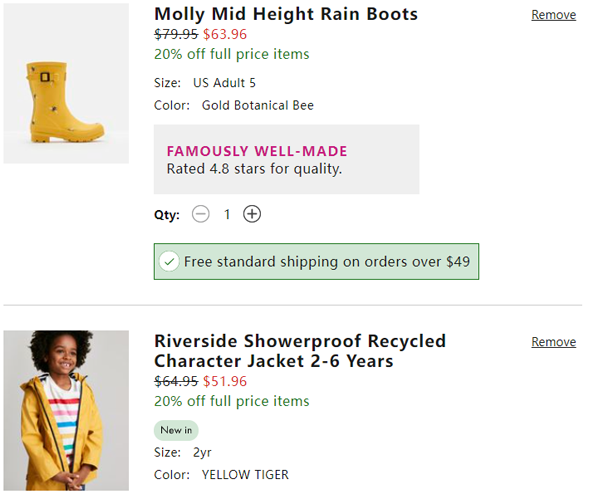Click rain boots 20% off promotion text
Screen dimensions: 605x494
(x=232, y=54)
